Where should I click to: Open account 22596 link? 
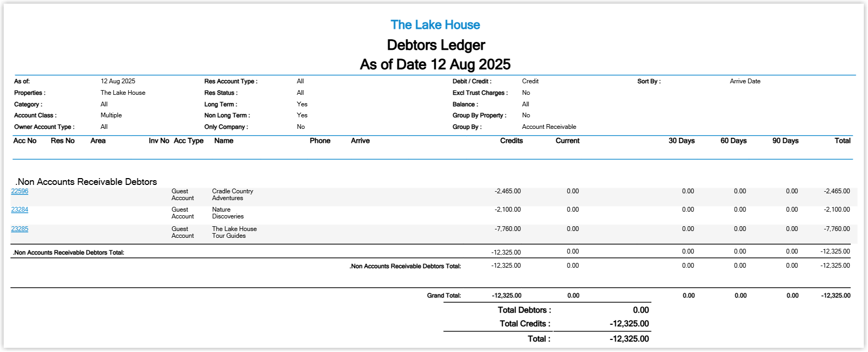pos(20,191)
